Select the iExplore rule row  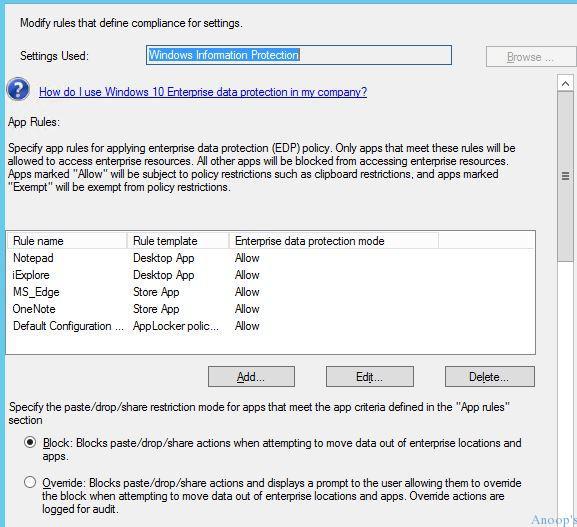point(270,275)
